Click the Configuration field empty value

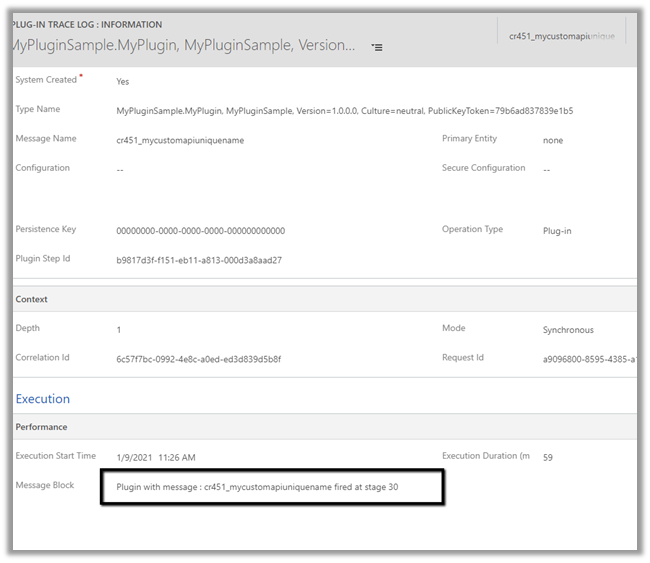(x=120, y=170)
